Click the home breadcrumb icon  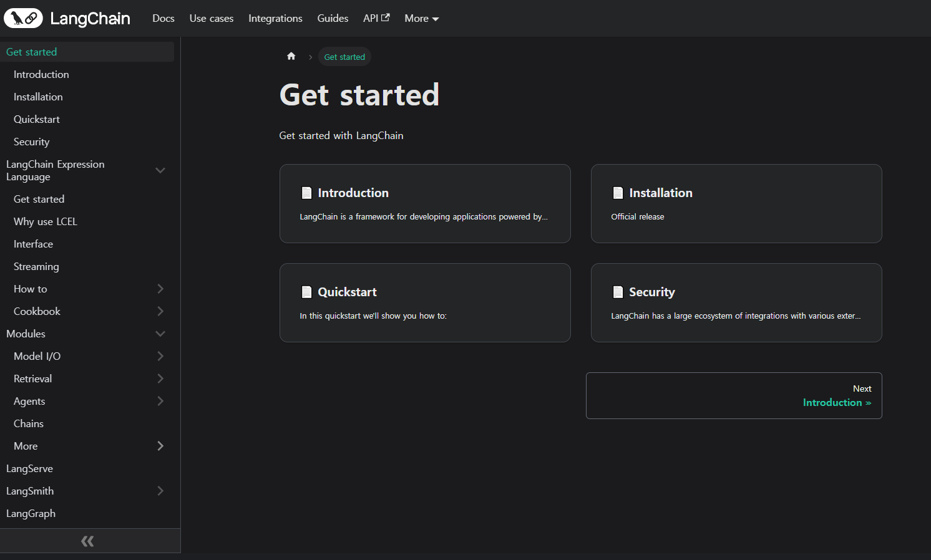291,56
